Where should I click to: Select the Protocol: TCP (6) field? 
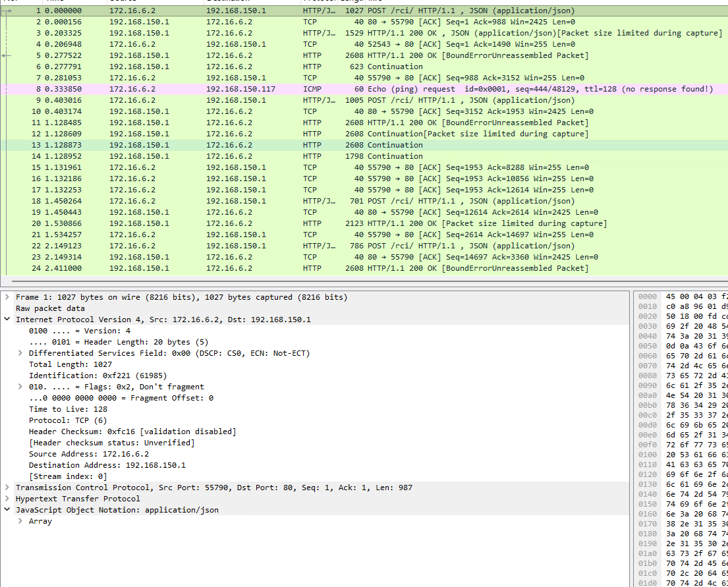click(x=67, y=420)
